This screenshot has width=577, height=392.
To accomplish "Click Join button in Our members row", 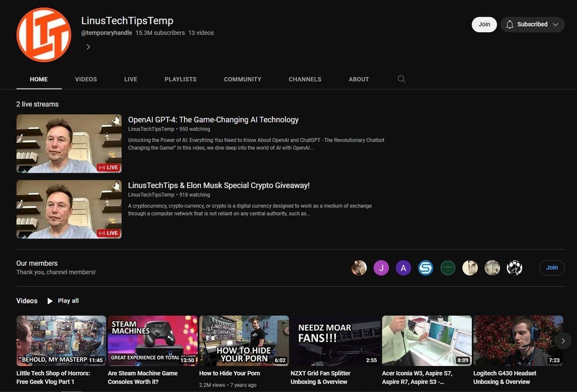I will [x=552, y=267].
